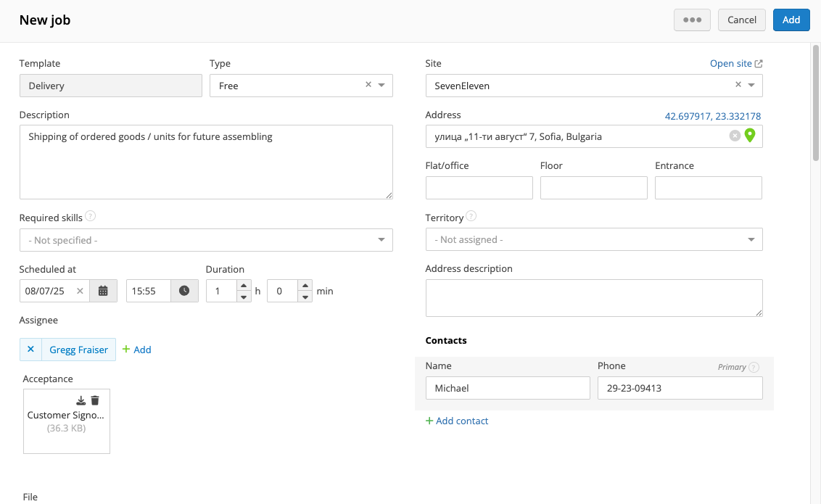Clear the scheduled date value
The image size is (821, 504).
pos(80,291)
